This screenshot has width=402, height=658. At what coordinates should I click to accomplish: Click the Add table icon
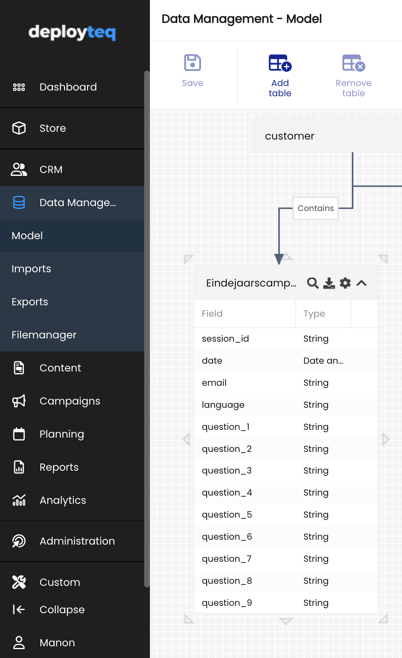pos(280,63)
